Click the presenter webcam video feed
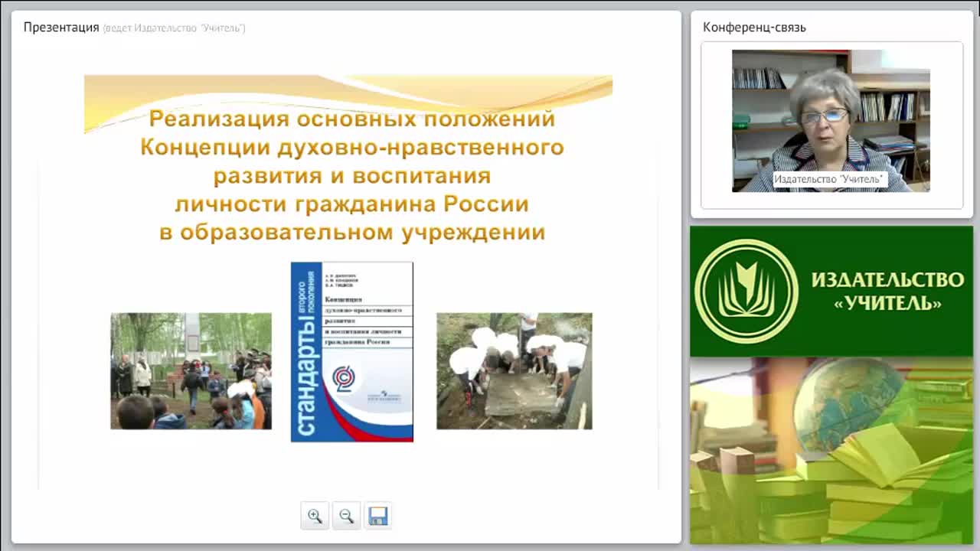The image size is (980, 551). point(831,121)
